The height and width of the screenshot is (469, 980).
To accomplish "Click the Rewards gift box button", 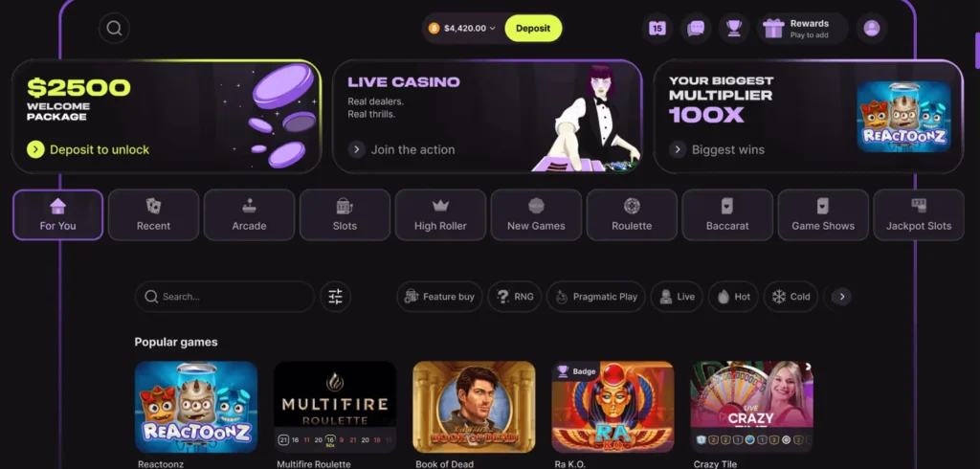I will coord(803,28).
